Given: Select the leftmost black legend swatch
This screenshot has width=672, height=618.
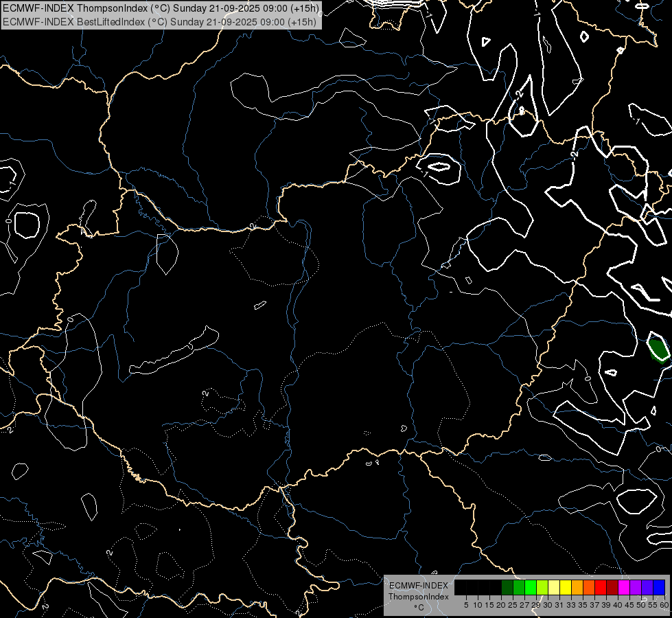Looking at the screenshot, I should (461, 587).
